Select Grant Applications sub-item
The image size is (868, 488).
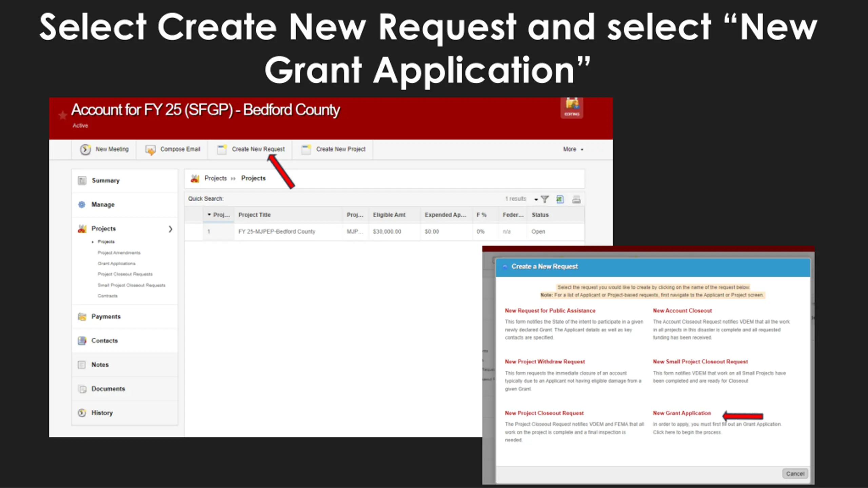pos(116,263)
